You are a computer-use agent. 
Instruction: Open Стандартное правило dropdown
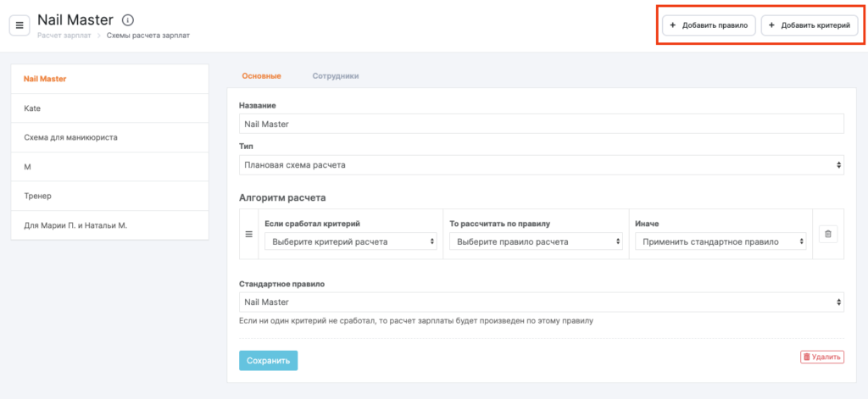pyautogui.click(x=541, y=302)
